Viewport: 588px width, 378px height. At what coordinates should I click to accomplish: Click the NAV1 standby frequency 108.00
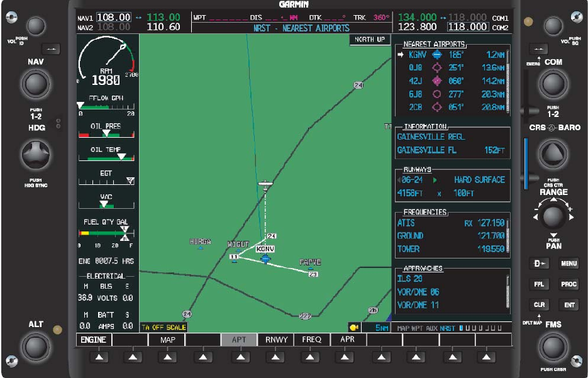pyautogui.click(x=114, y=17)
